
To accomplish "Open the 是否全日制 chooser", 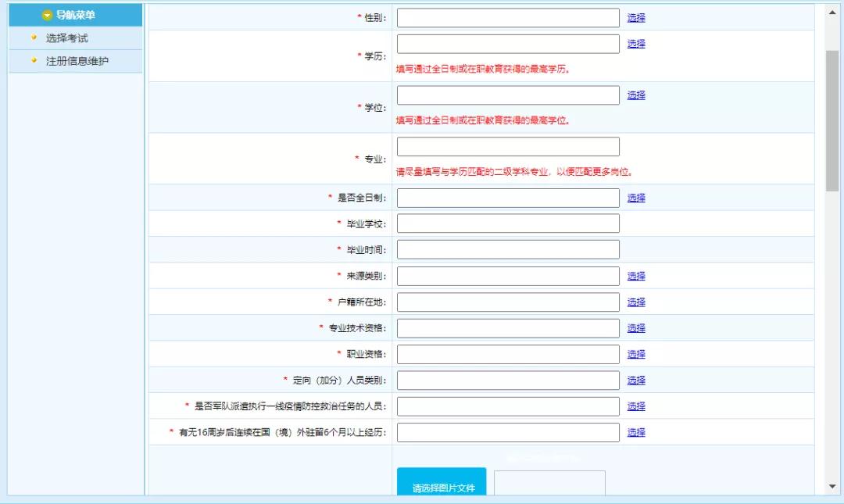I will point(635,198).
